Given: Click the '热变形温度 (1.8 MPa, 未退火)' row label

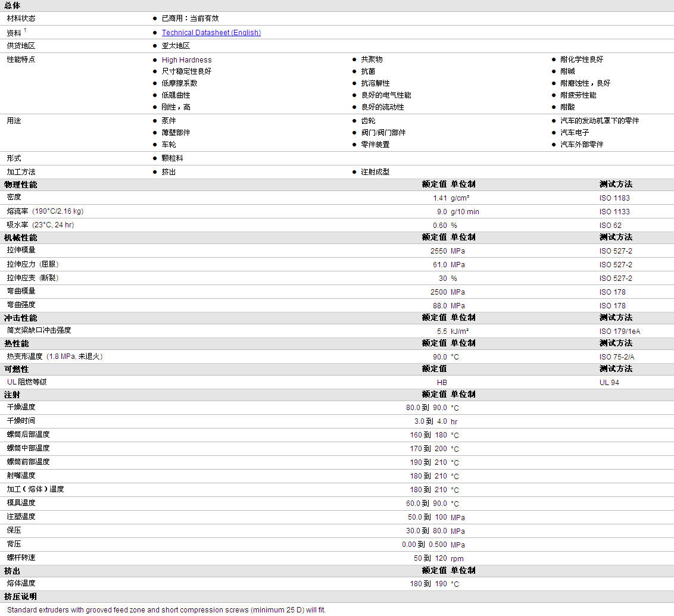Looking at the screenshot, I should 55,357.
